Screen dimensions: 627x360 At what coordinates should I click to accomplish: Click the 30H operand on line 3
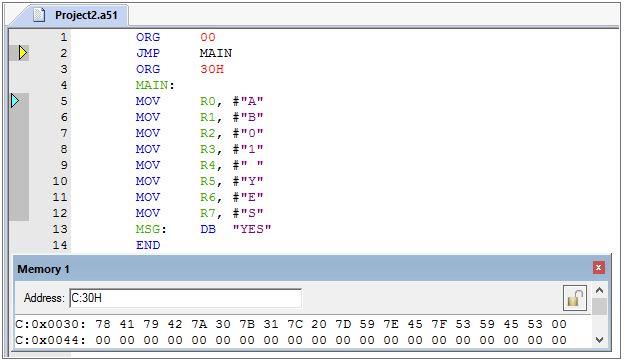tap(212, 69)
